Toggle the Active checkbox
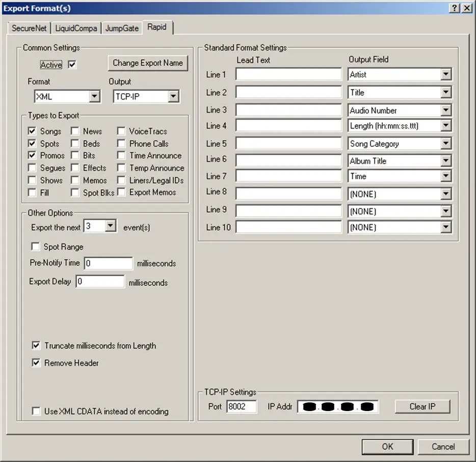Screen dimensions: 476x462 point(72,65)
